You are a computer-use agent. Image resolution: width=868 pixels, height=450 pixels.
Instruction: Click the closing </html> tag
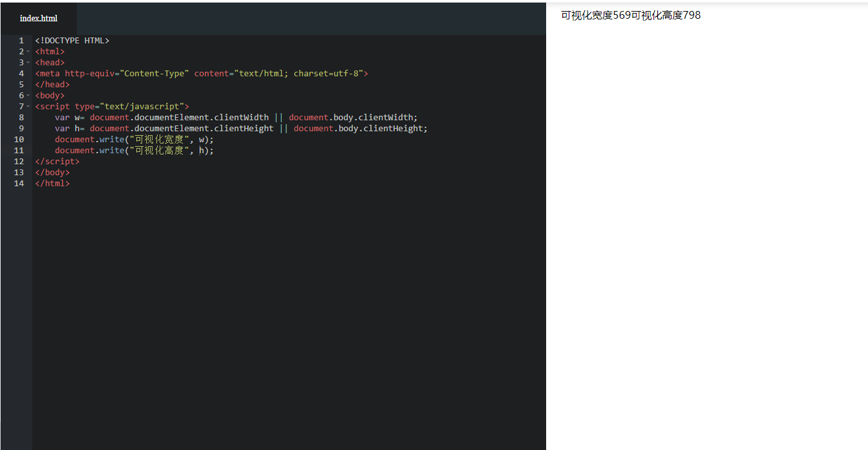click(x=52, y=184)
